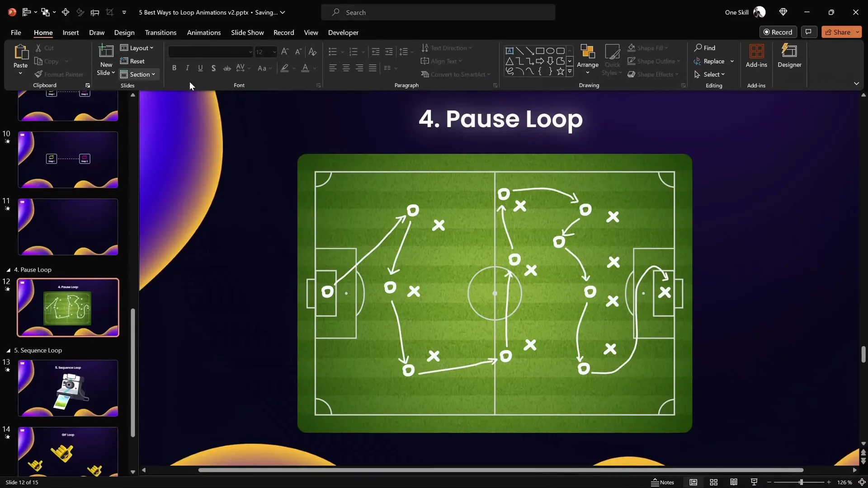This screenshot has height=488, width=868.
Task: Click the One Skill account name
Action: click(x=736, y=12)
